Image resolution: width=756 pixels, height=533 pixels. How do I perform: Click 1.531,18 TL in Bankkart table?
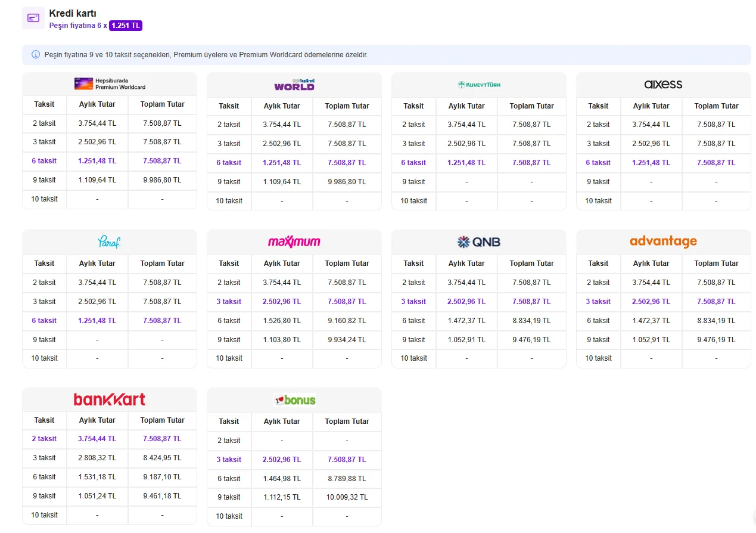tap(97, 477)
